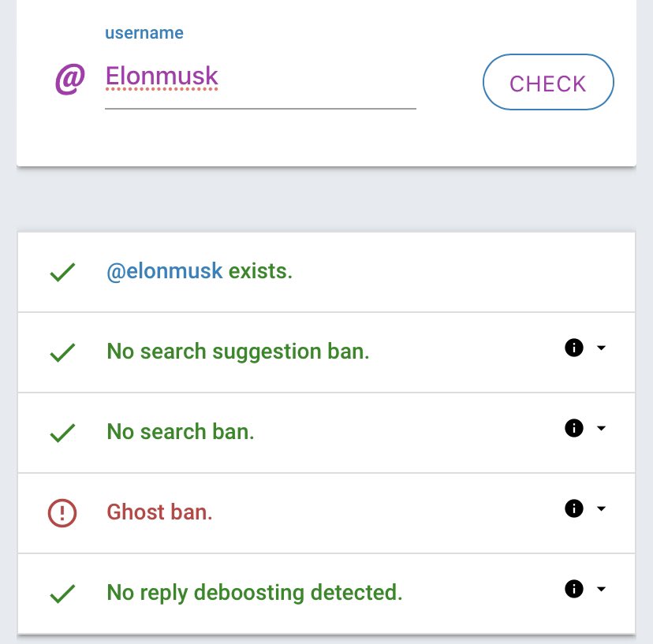This screenshot has height=644, width=653.
Task: Expand the Ghost ban details arrow
Action: (601, 508)
